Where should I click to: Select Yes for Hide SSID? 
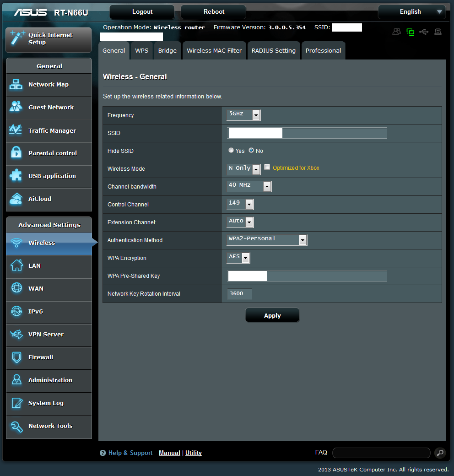pos(231,150)
